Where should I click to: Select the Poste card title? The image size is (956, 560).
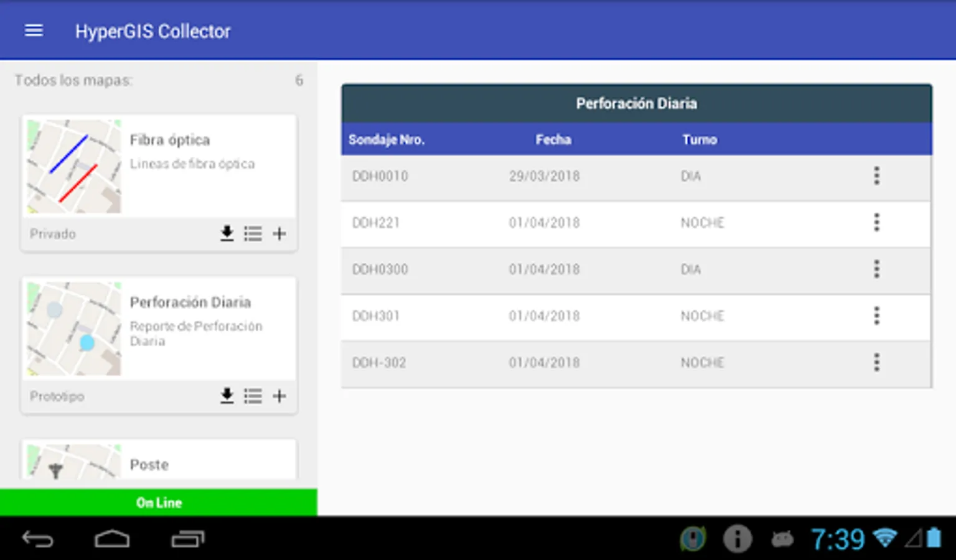(x=149, y=465)
